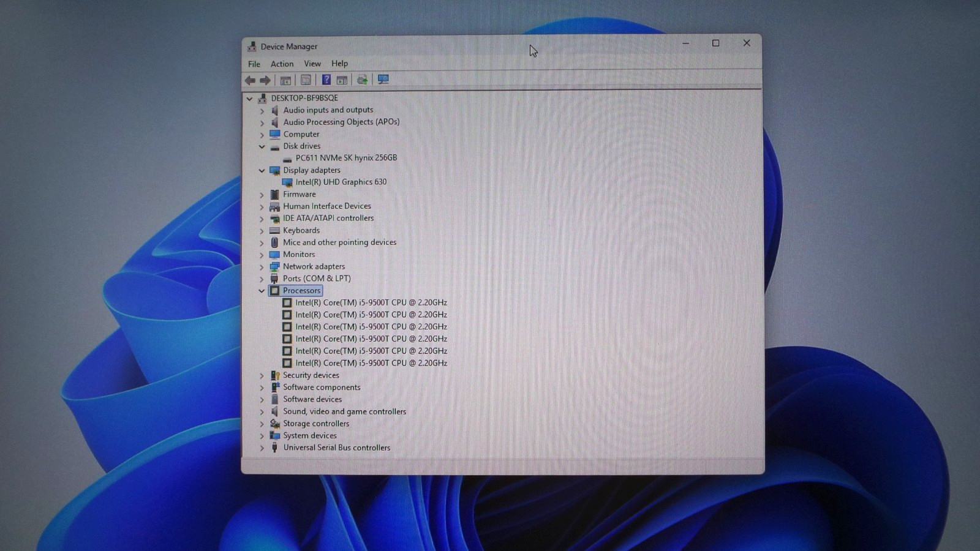This screenshot has height=551, width=980.
Task: Click the Firmware chip icon
Action: tap(274, 194)
